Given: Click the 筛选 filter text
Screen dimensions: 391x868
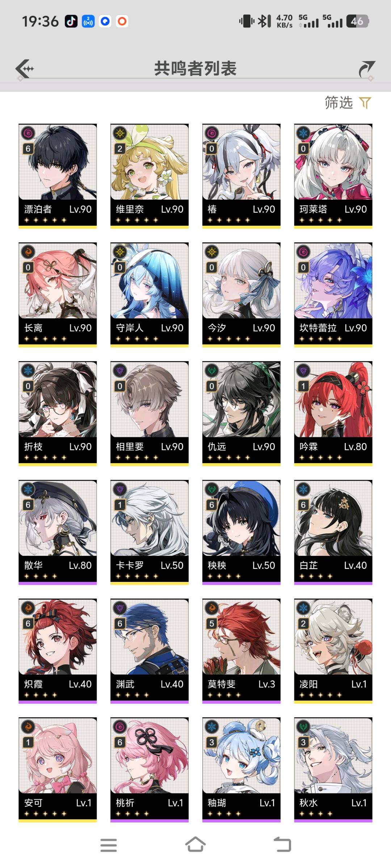Looking at the screenshot, I should point(339,103).
